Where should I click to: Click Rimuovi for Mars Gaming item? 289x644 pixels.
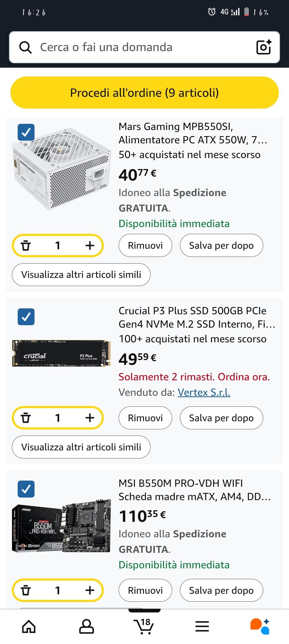tap(145, 245)
